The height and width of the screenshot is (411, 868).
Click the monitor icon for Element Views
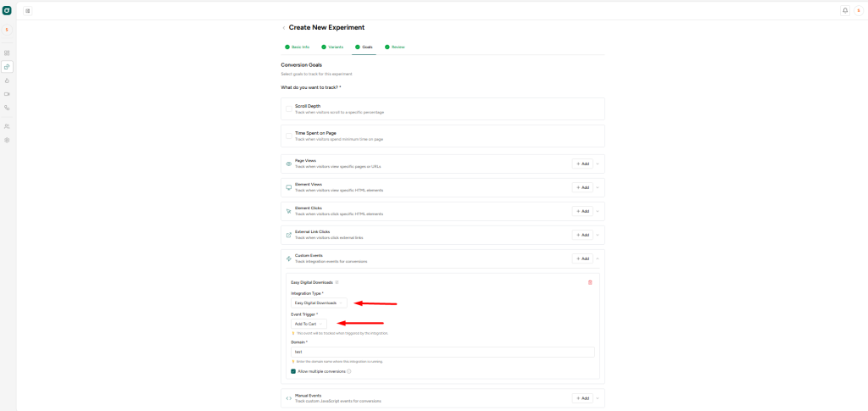[x=288, y=187]
